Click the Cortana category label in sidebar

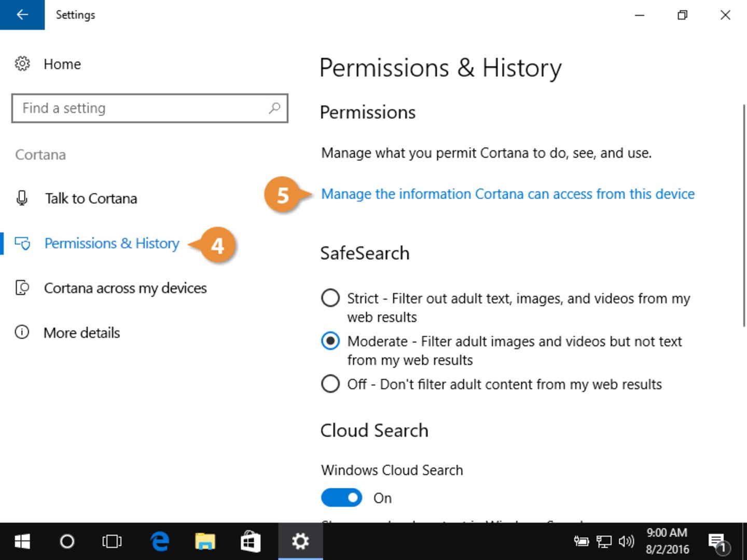[40, 155]
